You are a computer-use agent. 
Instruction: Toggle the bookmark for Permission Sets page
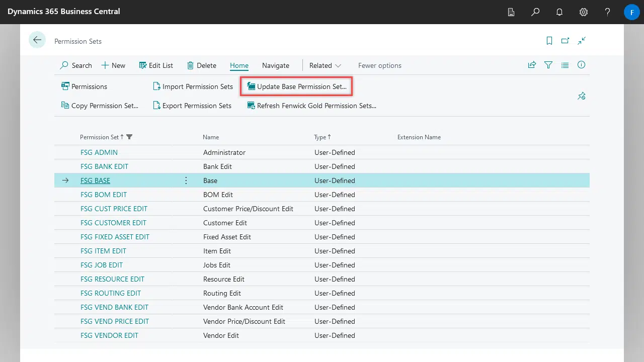tap(549, 41)
